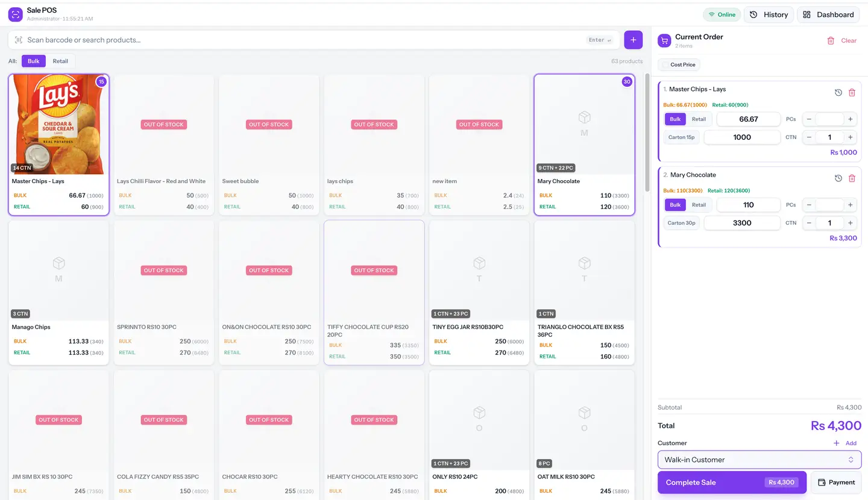Click the Payment button
868x500 pixels.
(836, 483)
